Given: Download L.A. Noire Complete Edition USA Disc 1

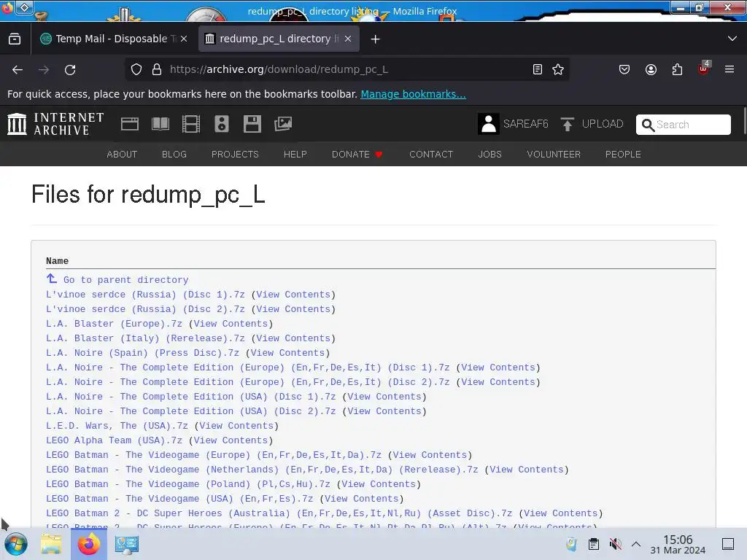Looking at the screenshot, I should point(191,397).
